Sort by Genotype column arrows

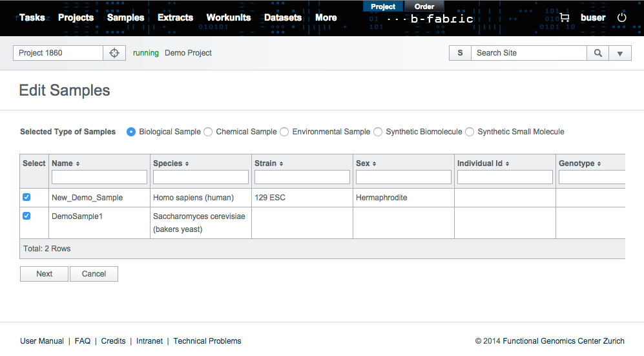pos(599,164)
